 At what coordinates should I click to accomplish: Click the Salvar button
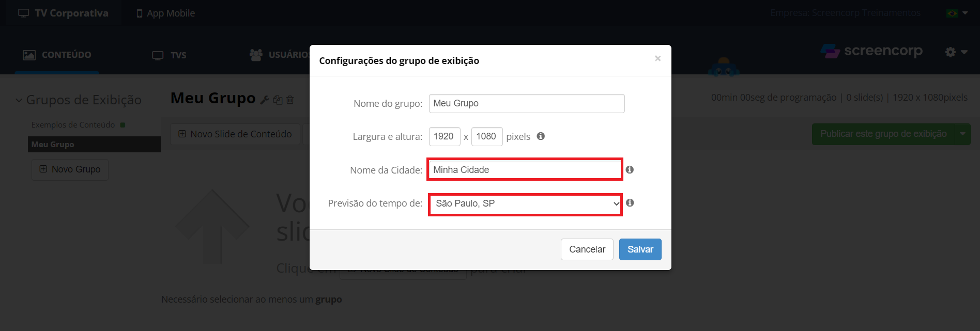pyautogui.click(x=640, y=249)
